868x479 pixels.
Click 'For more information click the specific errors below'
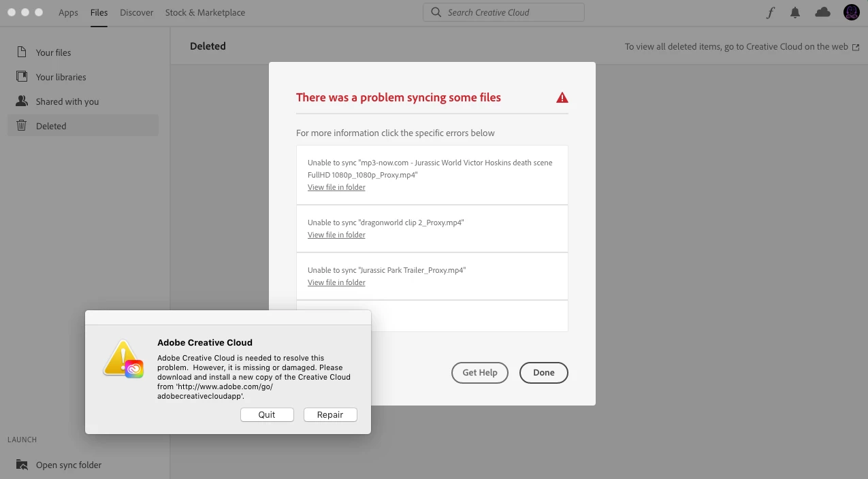click(396, 133)
